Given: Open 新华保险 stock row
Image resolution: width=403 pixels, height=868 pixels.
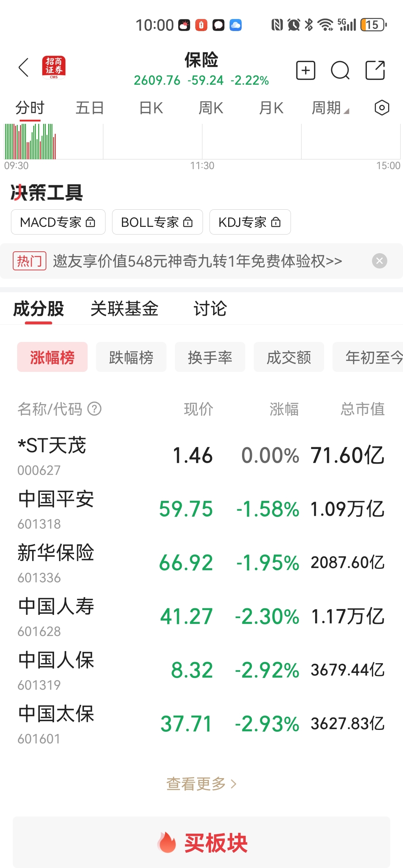Looking at the screenshot, I should [201, 563].
